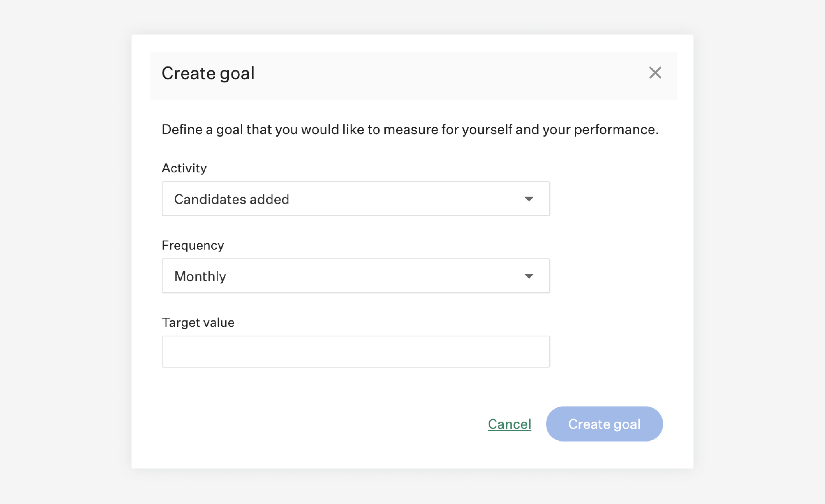Click the Frequency label
Viewport: 825px width, 504px height.
click(x=193, y=245)
